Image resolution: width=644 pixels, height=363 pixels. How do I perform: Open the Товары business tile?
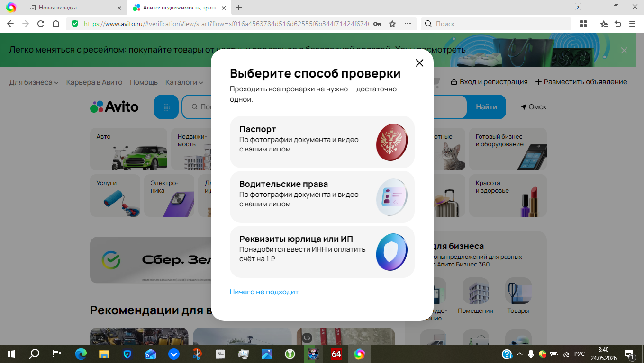point(518,296)
